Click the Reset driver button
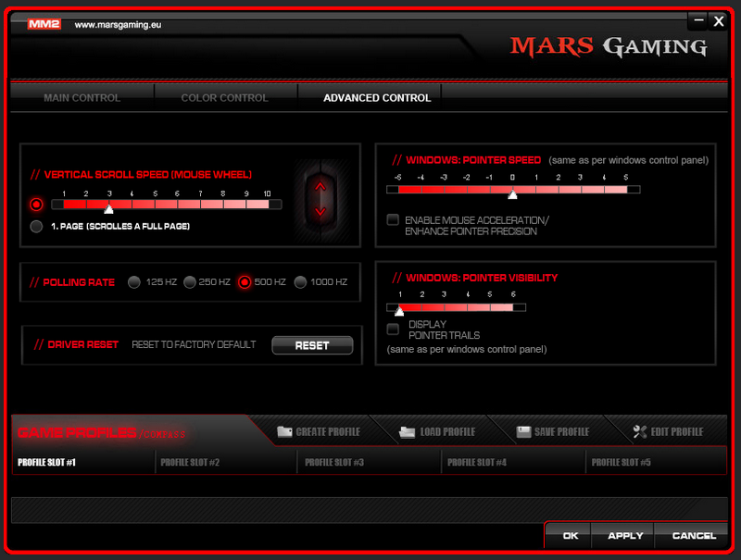The image size is (741, 560). click(x=312, y=345)
